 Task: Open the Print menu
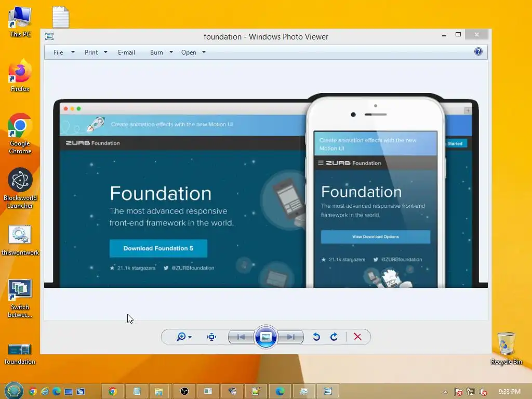pos(91,52)
